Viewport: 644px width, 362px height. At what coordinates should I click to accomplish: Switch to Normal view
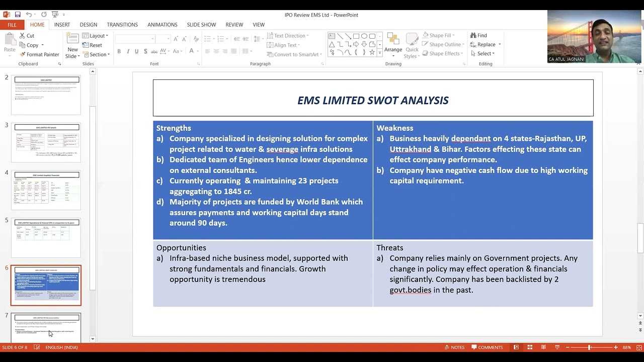516,347
